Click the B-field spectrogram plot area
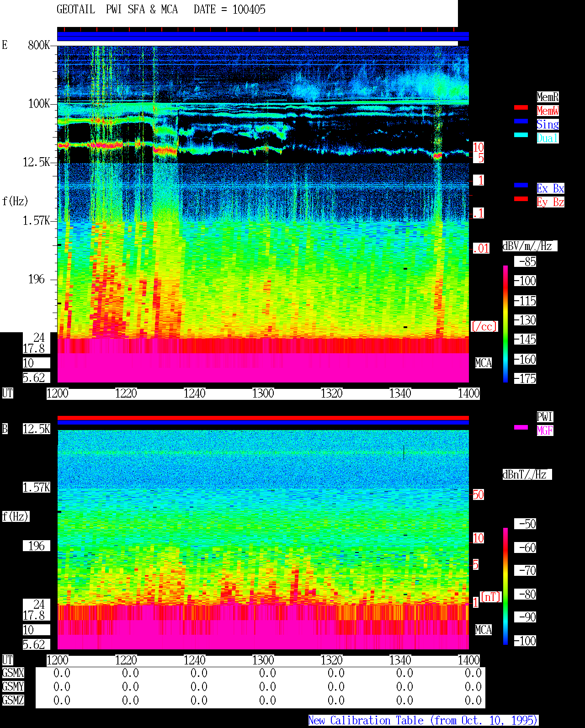 [x=263, y=539]
